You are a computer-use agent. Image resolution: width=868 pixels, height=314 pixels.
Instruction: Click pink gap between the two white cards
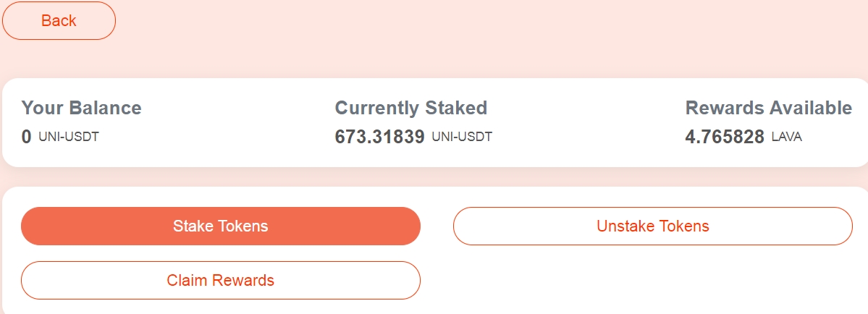[x=434, y=177]
